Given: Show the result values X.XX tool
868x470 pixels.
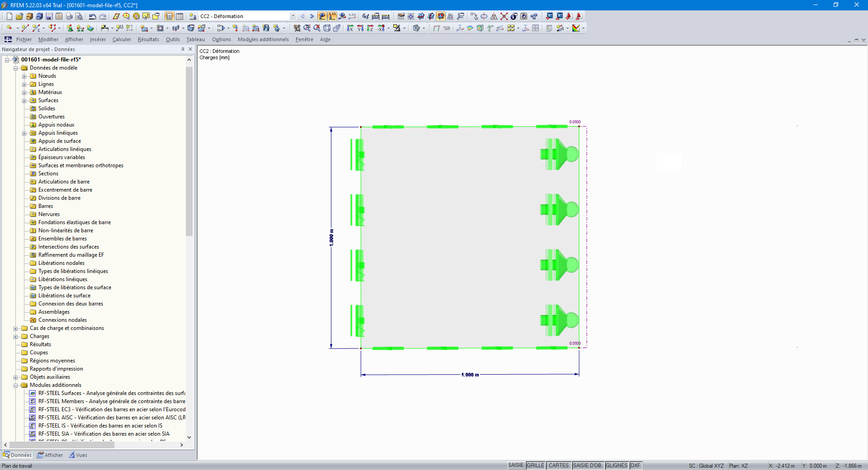Looking at the screenshot, I should [x=332, y=16].
